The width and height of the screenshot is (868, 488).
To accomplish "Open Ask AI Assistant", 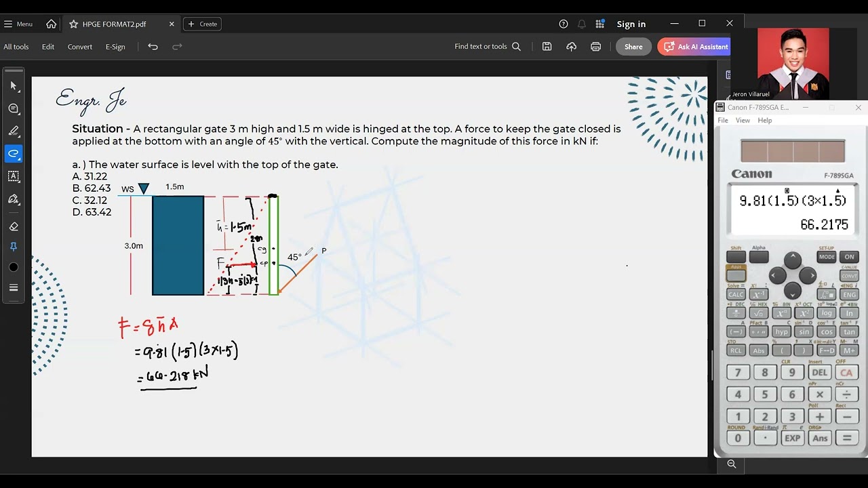I will pos(694,47).
